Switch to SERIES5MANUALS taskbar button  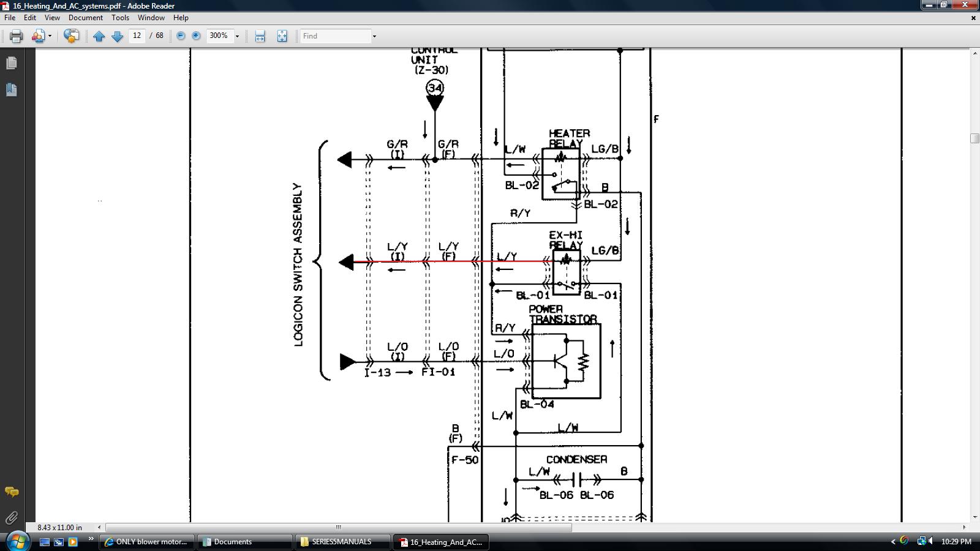pyautogui.click(x=342, y=542)
